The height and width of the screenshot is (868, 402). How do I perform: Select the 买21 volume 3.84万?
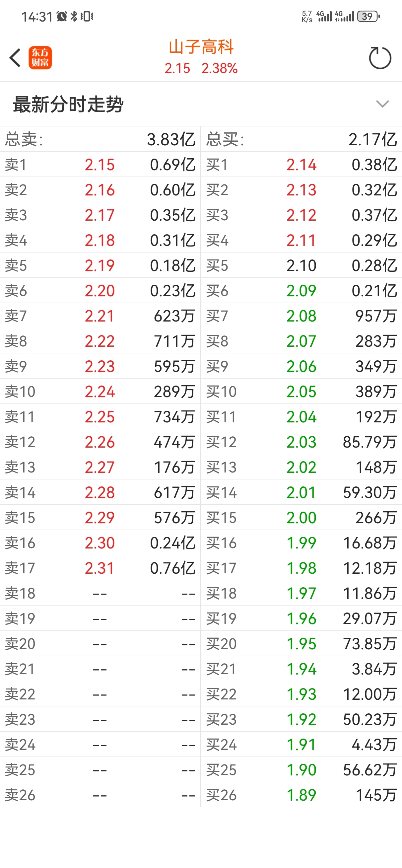click(374, 669)
